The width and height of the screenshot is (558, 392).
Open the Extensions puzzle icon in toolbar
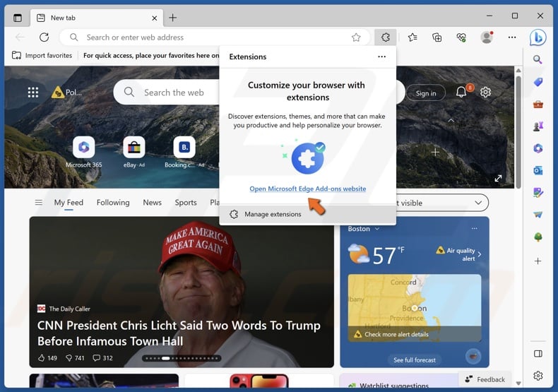[386, 37]
